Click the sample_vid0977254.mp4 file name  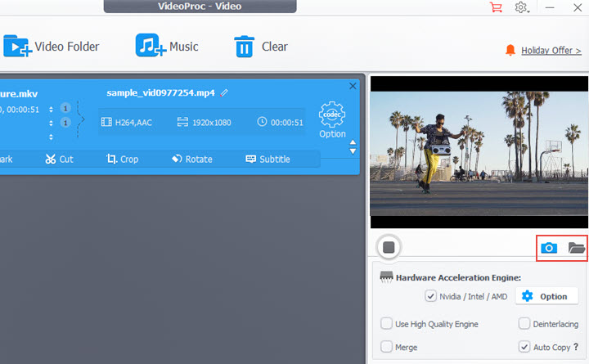[x=160, y=92]
